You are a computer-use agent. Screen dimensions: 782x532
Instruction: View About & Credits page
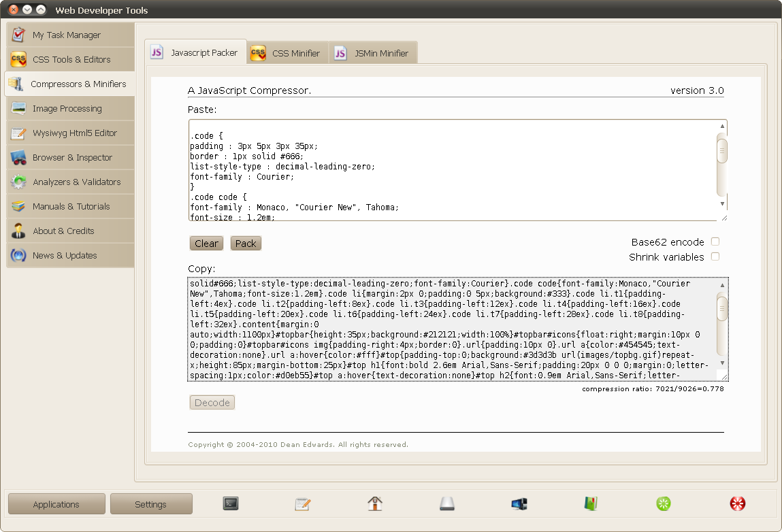tap(70, 231)
